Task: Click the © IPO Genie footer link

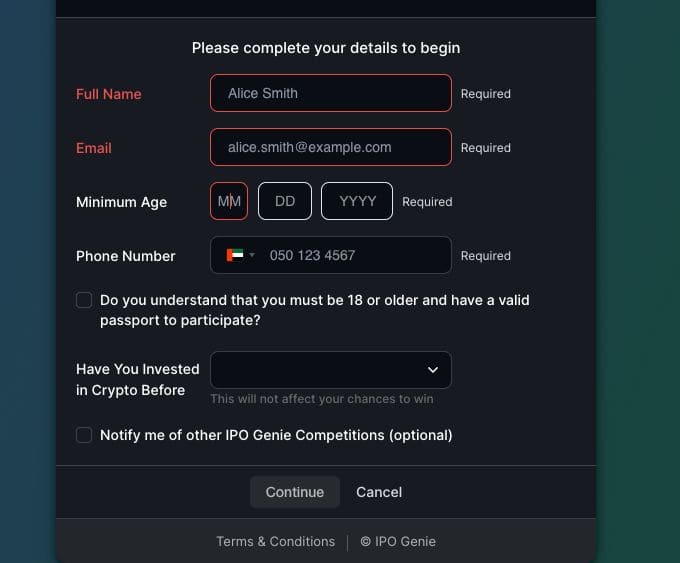Action: 398,541
